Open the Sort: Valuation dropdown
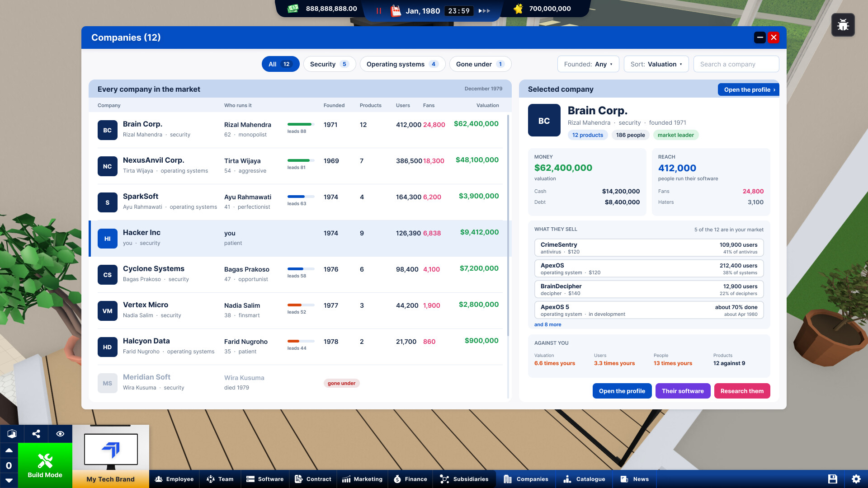This screenshot has width=868, height=488. (656, 64)
